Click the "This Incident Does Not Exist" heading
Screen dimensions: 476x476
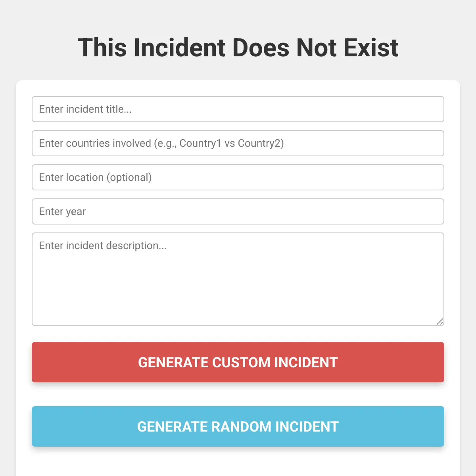(238, 48)
